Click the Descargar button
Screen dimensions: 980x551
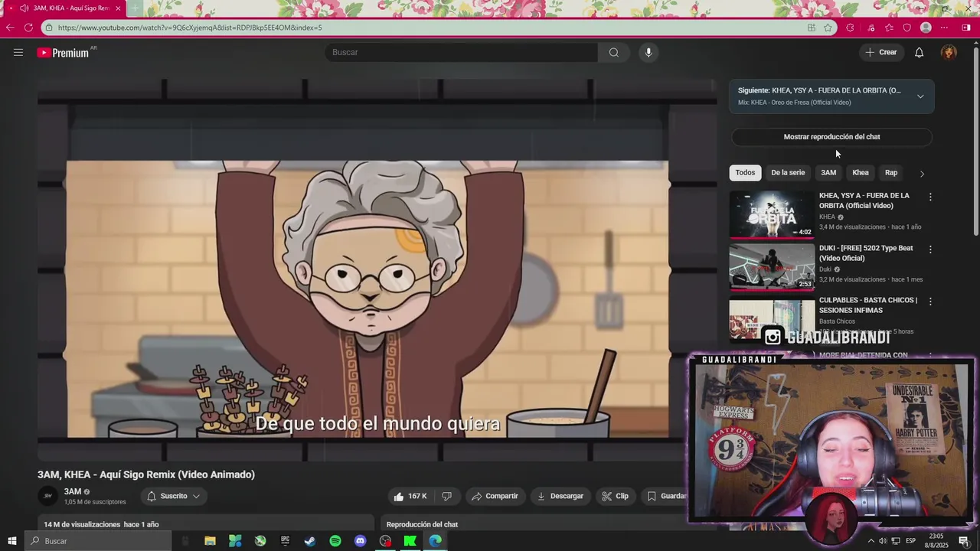point(560,496)
